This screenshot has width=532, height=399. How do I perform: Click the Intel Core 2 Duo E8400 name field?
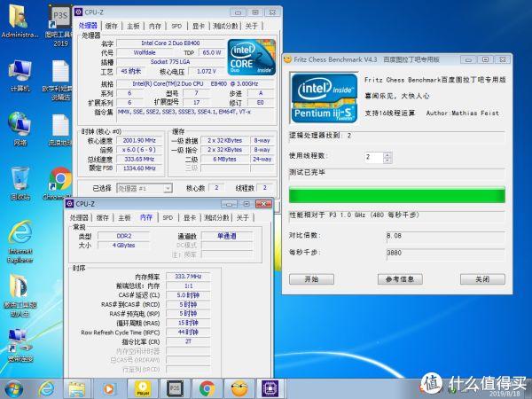click(x=170, y=43)
